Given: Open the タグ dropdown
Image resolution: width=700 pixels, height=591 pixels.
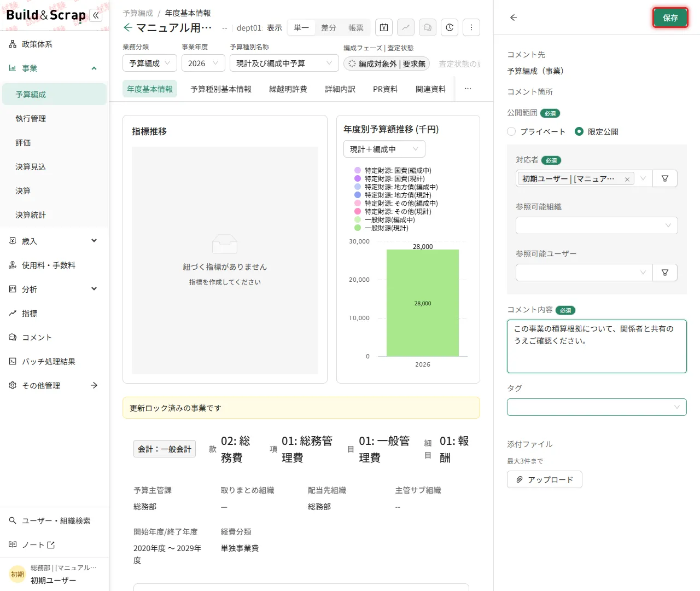Looking at the screenshot, I should 597,407.
